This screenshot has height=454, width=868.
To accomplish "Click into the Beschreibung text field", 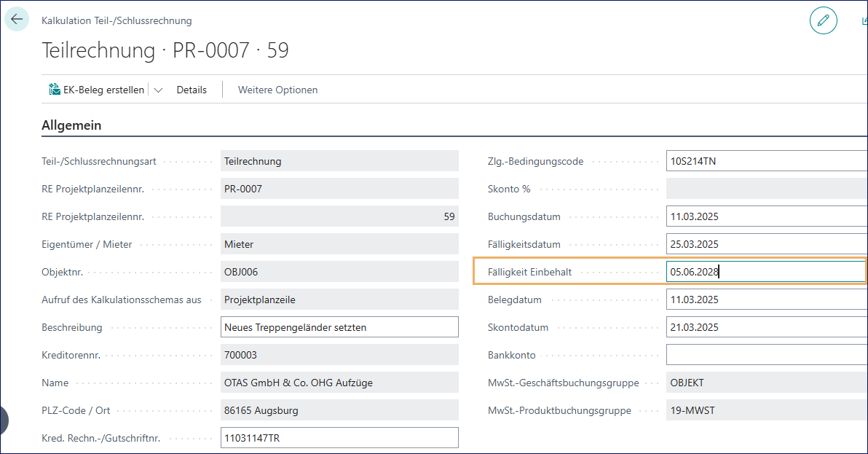I will 339,327.
